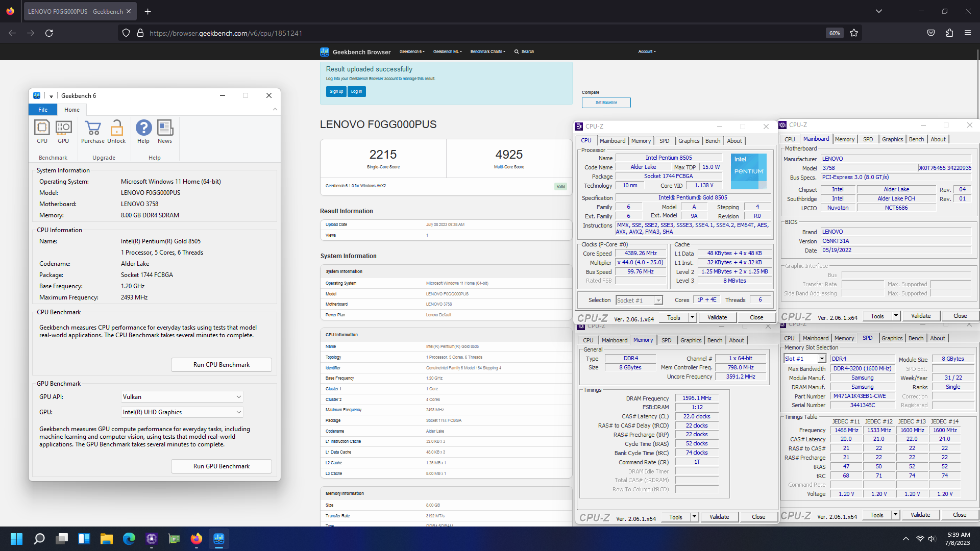Viewport: 980px width, 551px height.
Task: Open SPD tab in Mainboard CPU-Z window
Action: point(868,139)
